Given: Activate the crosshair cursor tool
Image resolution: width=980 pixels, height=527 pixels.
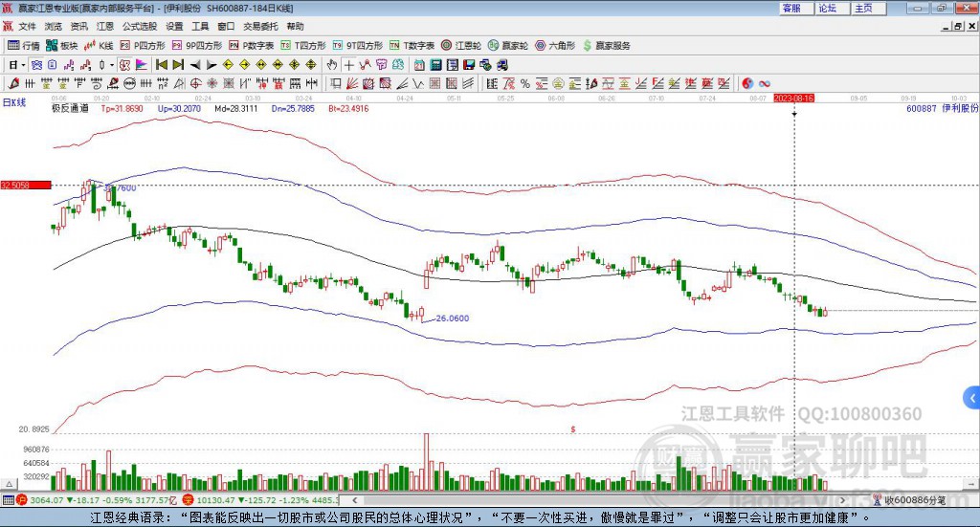Looking at the screenshot, I should (348, 65).
